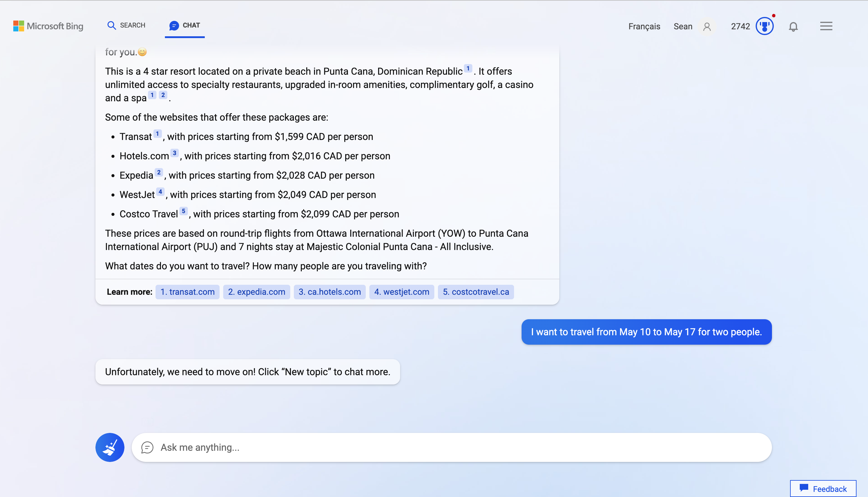
Task: Click the user profile avatar icon
Action: 707,26
